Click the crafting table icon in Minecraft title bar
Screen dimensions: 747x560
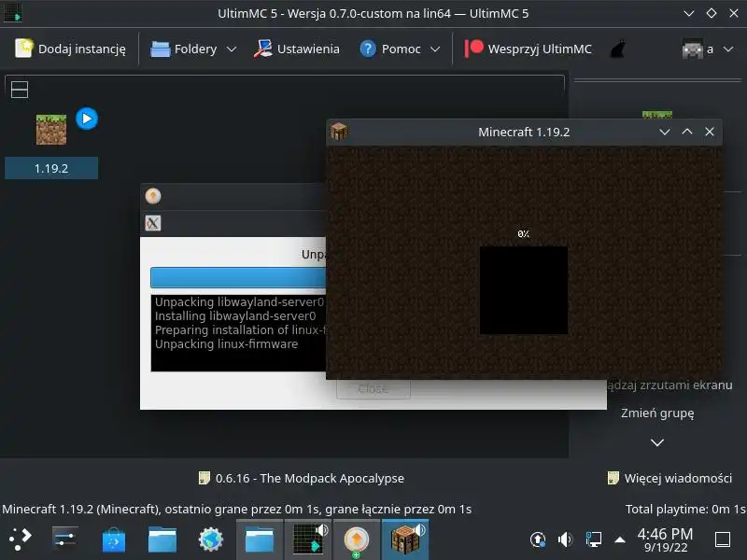click(339, 132)
